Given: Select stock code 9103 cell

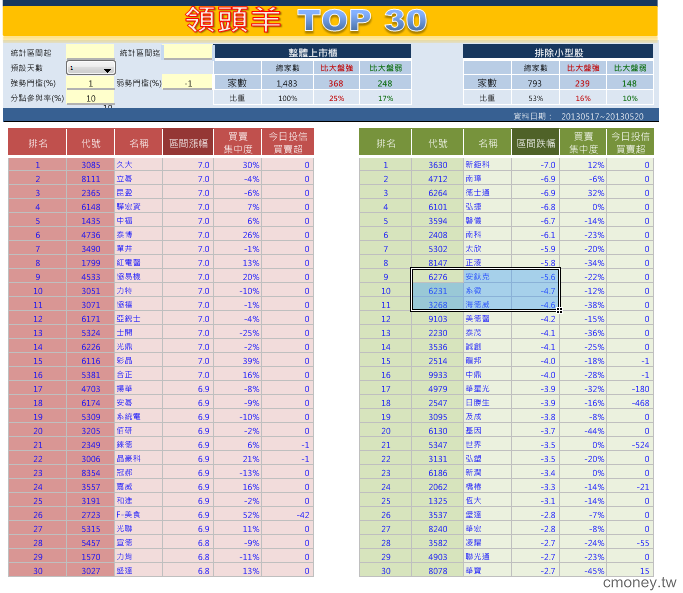Looking at the screenshot, I should pyautogui.click(x=438, y=319).
